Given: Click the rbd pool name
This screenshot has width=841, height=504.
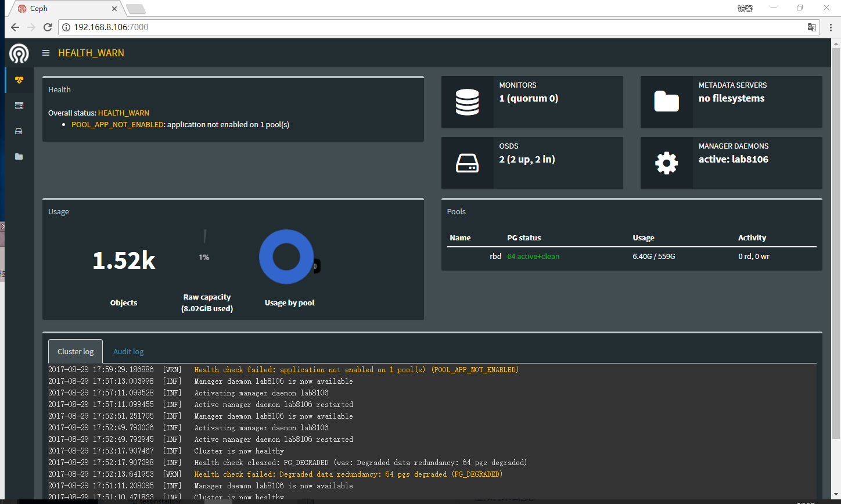Looking at the screenshot, I should pyautogui.click(x=495, y=256).
